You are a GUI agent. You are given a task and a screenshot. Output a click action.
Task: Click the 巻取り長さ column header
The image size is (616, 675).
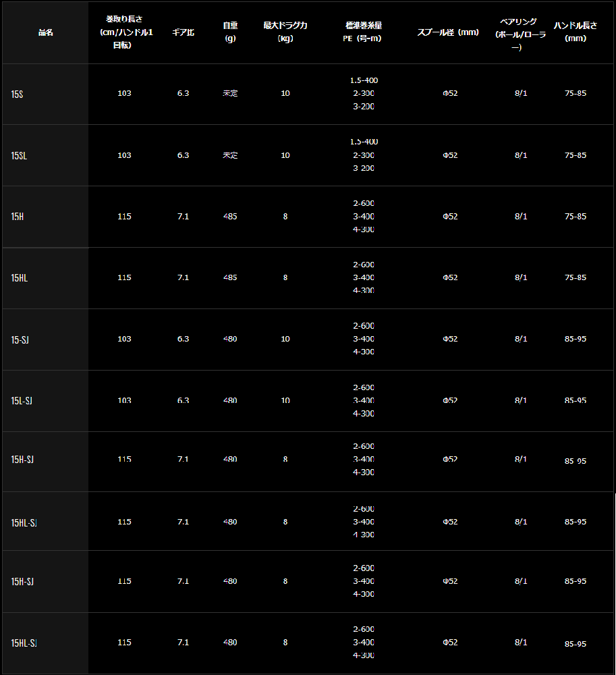(125, 32)
